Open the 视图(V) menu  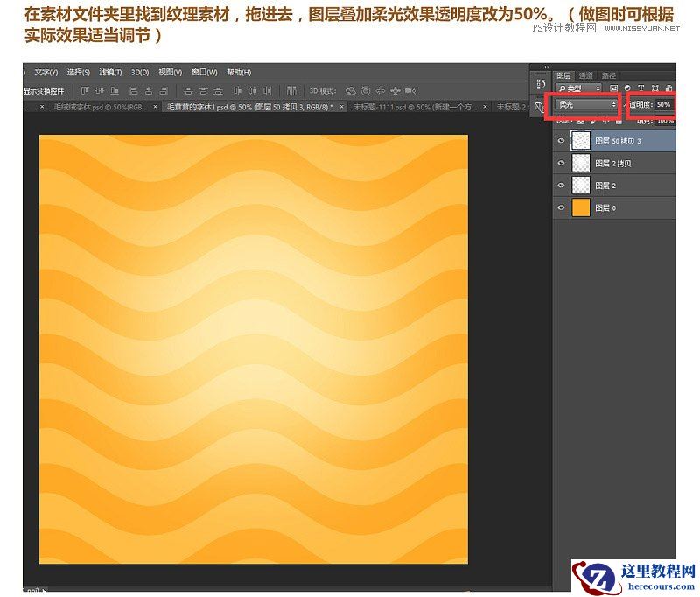(x=170, y=72)
